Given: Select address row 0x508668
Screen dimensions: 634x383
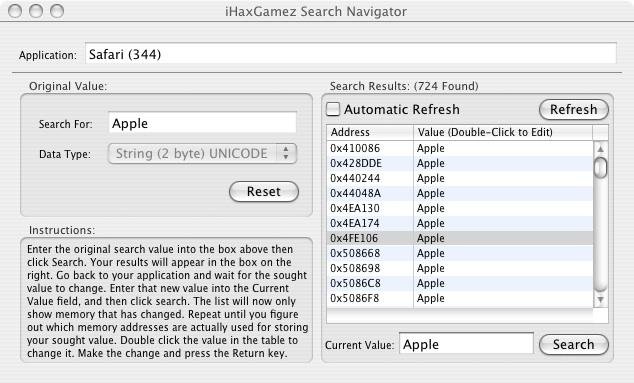Looking at the screenshot, I should coord(460,253).
